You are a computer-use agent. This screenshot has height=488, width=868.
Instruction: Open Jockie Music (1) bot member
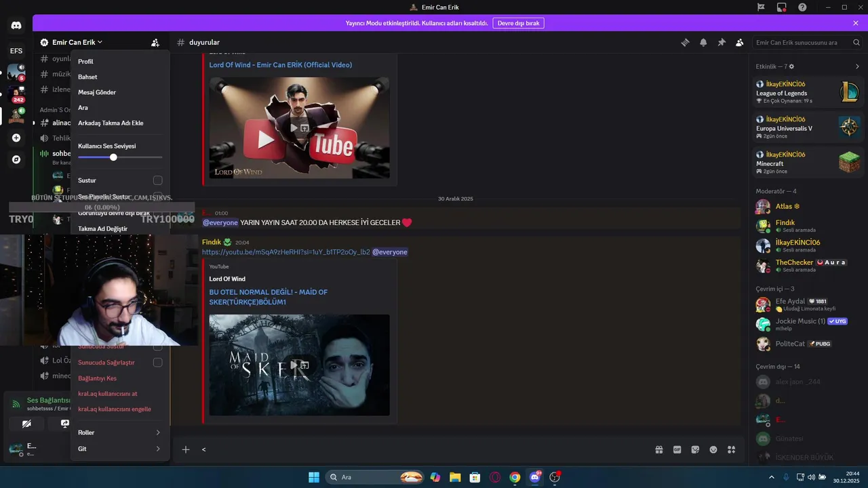[808, 324]
